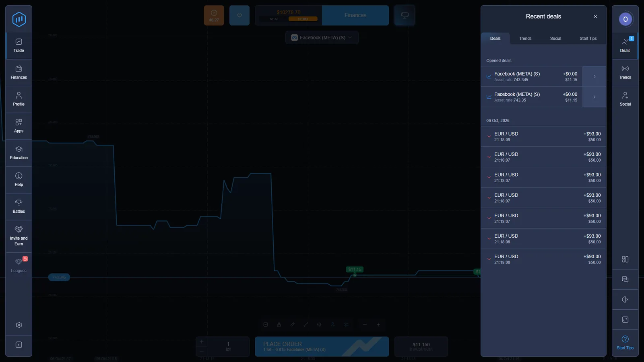
Task: Switch to the Trends tab
Action: point(525,39)
